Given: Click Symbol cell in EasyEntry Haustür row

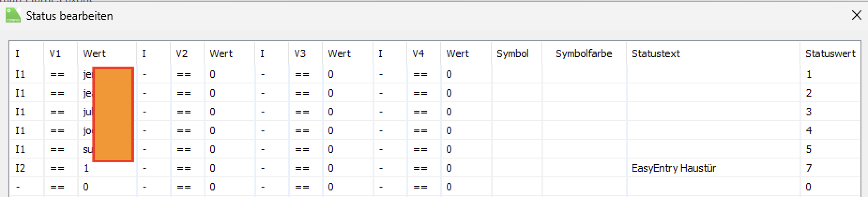Looking at the screenshot, I should pyautogui.click(x=516, y=168).
